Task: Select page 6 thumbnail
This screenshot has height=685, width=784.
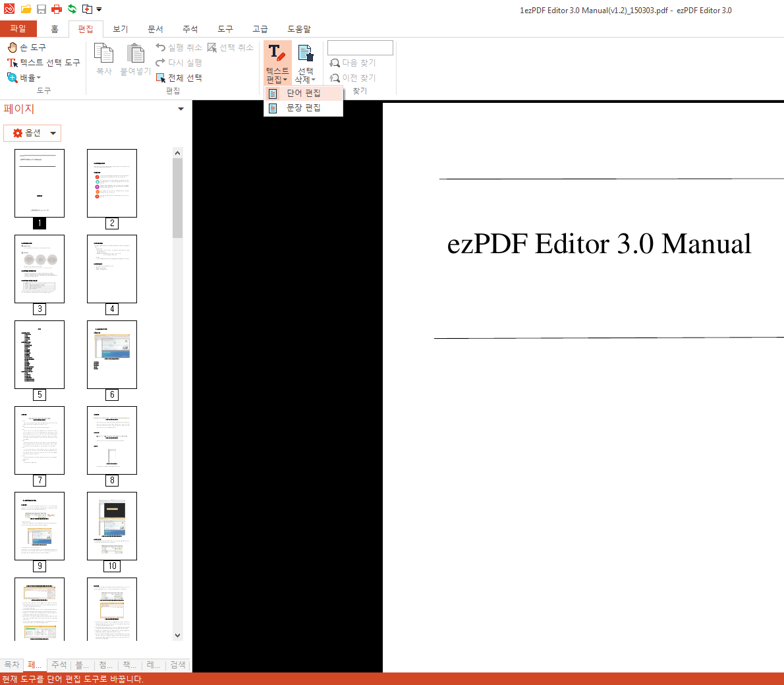Action: coord(112,354)
